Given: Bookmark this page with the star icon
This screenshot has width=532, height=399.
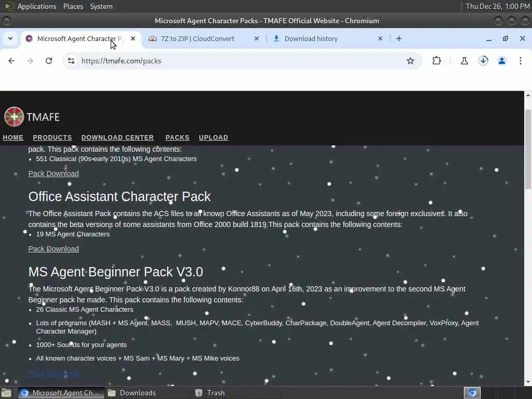Looking at the screenshot, I should pos(410,61).
